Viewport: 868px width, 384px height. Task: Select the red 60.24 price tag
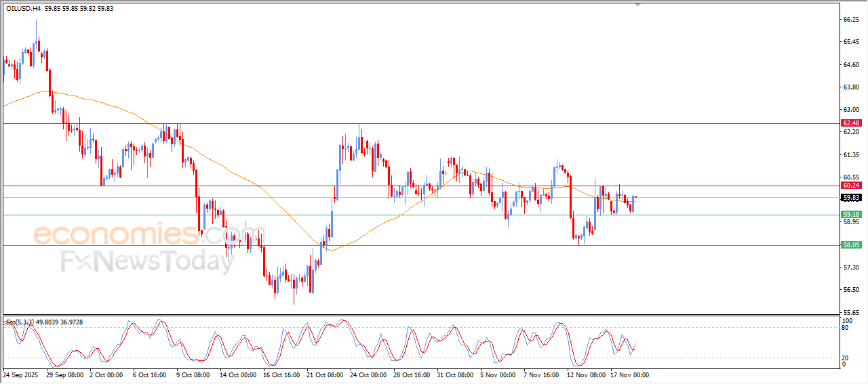(x=850, y=186)
